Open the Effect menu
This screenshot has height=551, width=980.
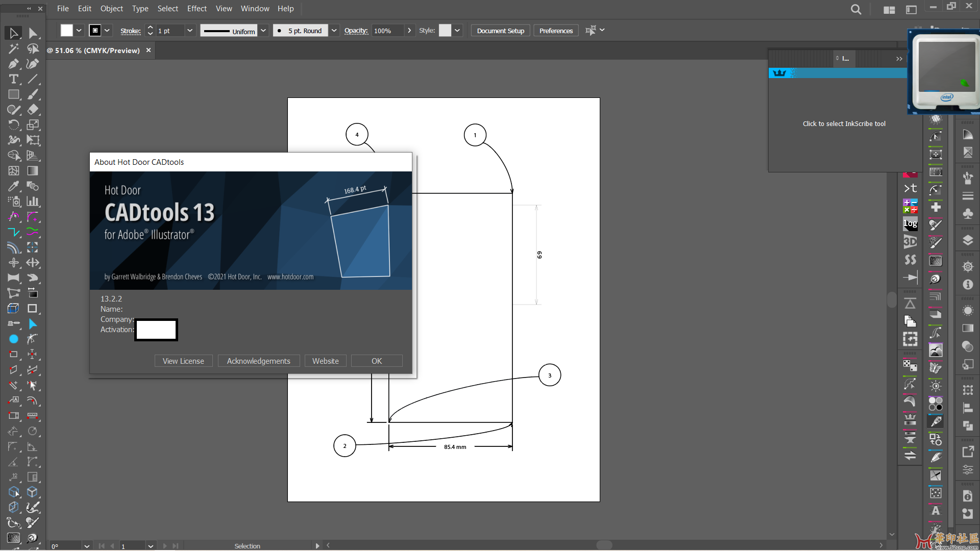197,9
